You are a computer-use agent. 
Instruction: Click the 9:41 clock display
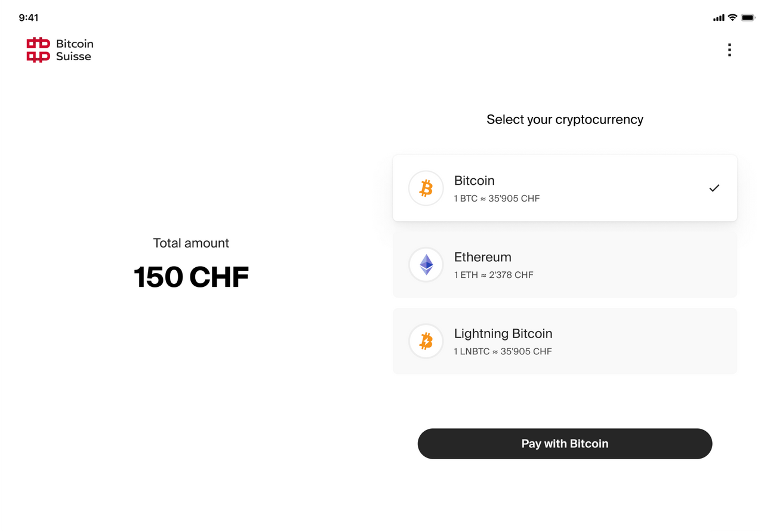click(29, 18)
